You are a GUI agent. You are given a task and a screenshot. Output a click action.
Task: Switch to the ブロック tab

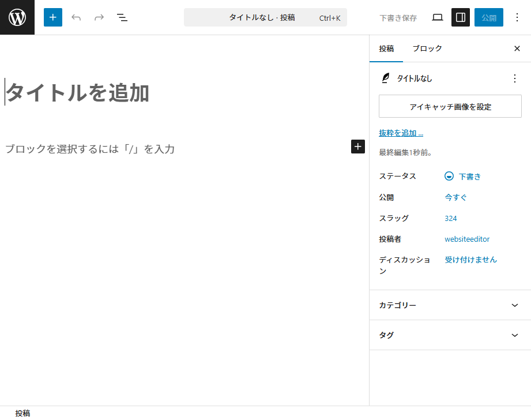[x=427, y=48]
